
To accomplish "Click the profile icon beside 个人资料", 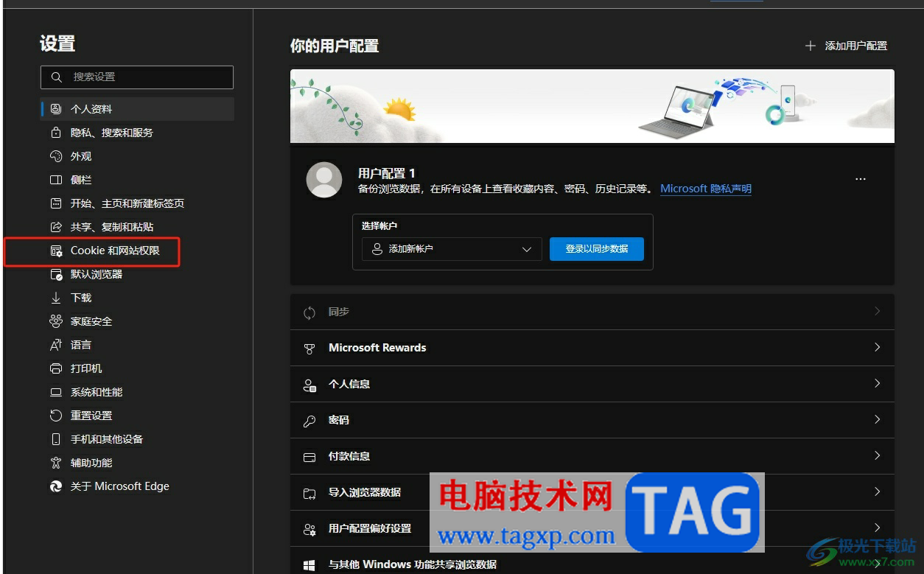I will [x=56, y=109].
